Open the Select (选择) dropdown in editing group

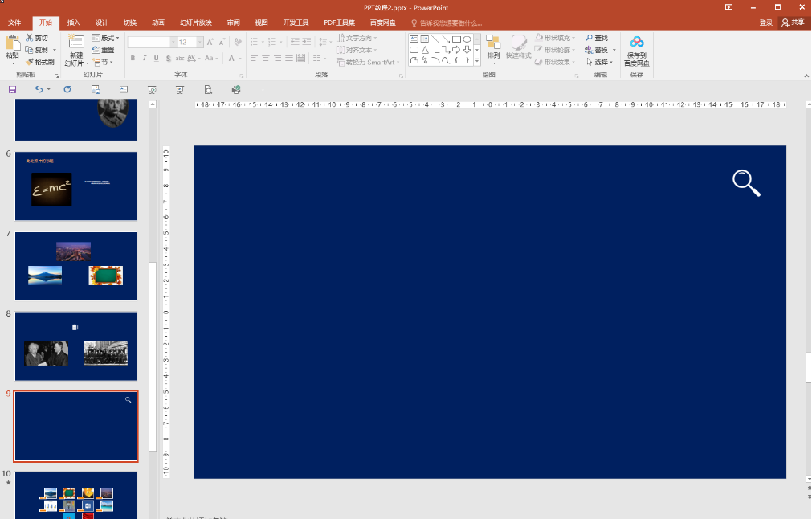599,62
